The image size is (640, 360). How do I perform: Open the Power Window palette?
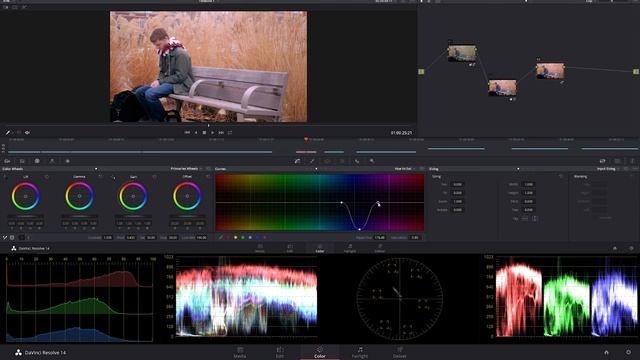pos(327,161)
